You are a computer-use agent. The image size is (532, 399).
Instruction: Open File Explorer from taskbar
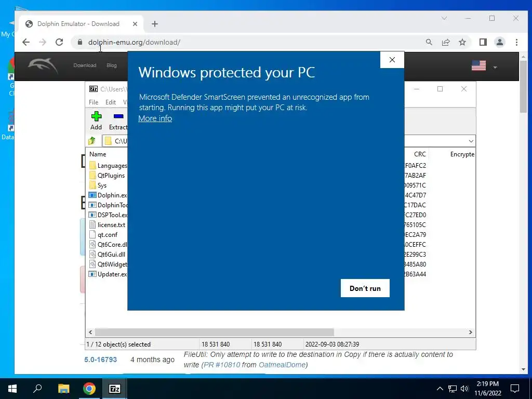coord(63,389)
